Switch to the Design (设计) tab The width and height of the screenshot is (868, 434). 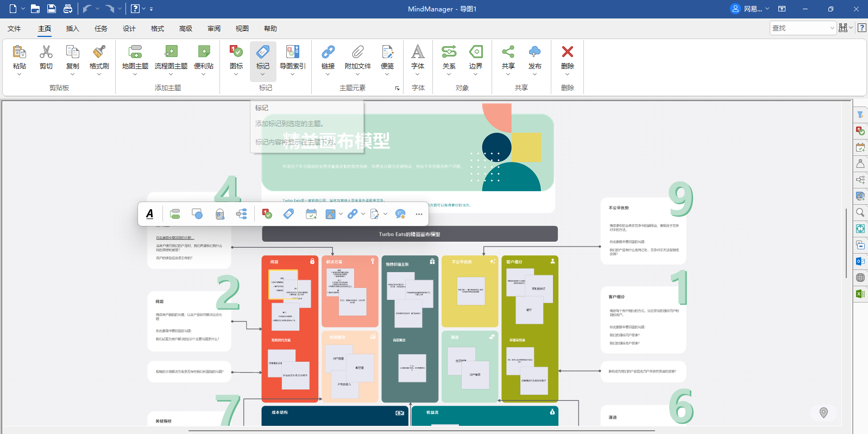point(129,29)
